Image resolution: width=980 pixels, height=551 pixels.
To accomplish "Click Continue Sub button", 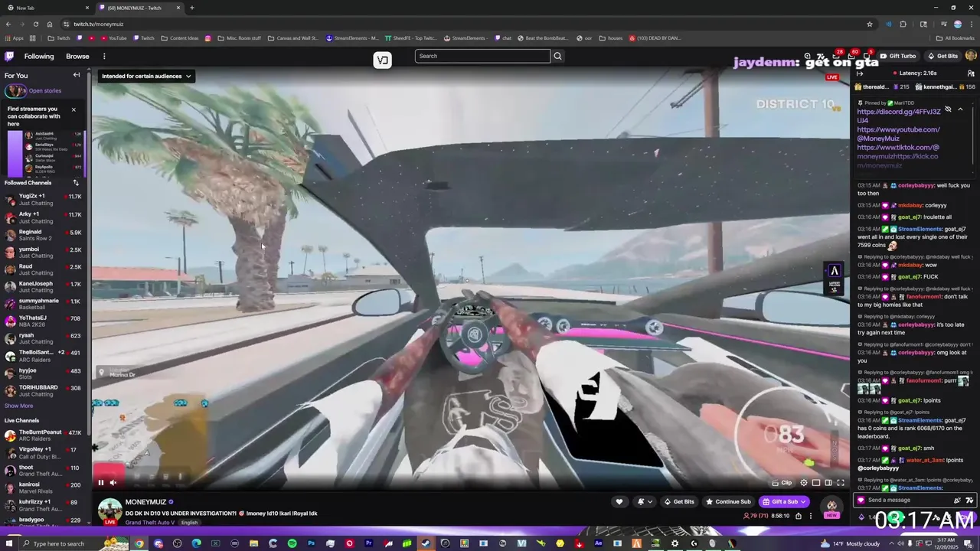I will [728, 502].
